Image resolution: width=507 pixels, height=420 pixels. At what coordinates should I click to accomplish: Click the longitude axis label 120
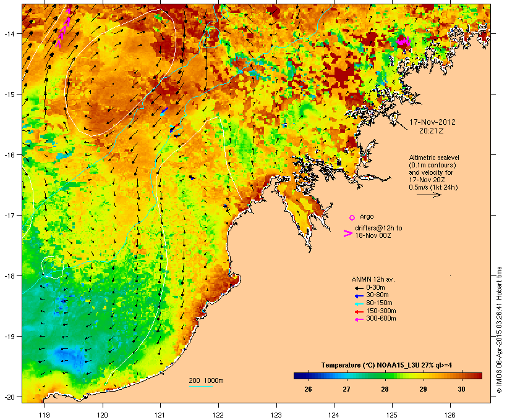point(103,415)
